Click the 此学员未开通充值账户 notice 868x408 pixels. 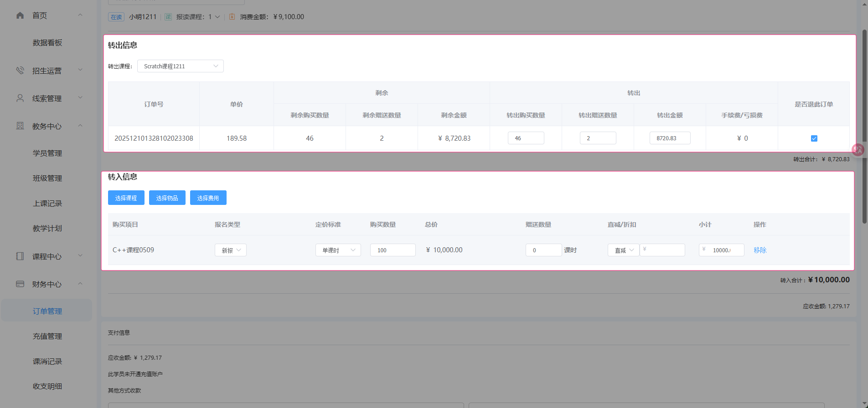coord(135,374)
